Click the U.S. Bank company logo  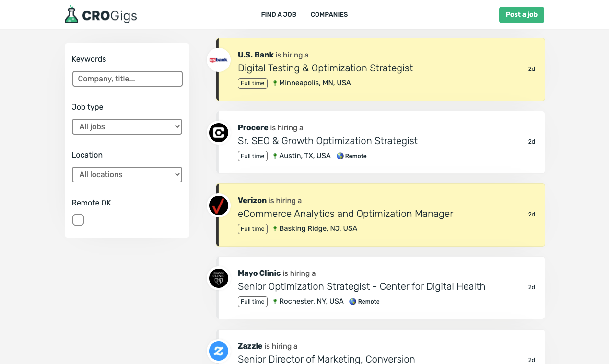coord(219,60)
